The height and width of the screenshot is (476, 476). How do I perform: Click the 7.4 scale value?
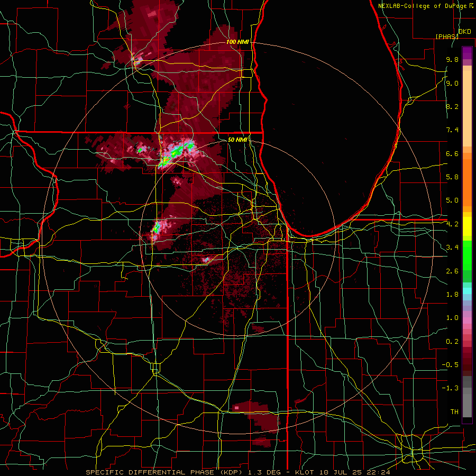coord(452,130)
